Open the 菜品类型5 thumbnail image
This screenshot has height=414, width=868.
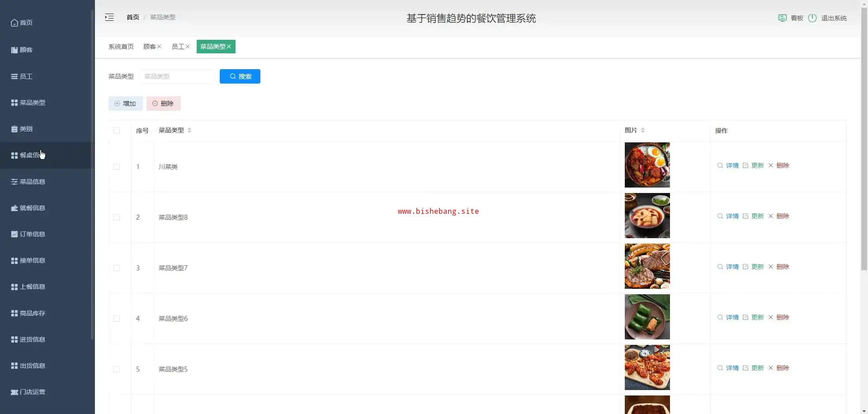pos(647,367)
